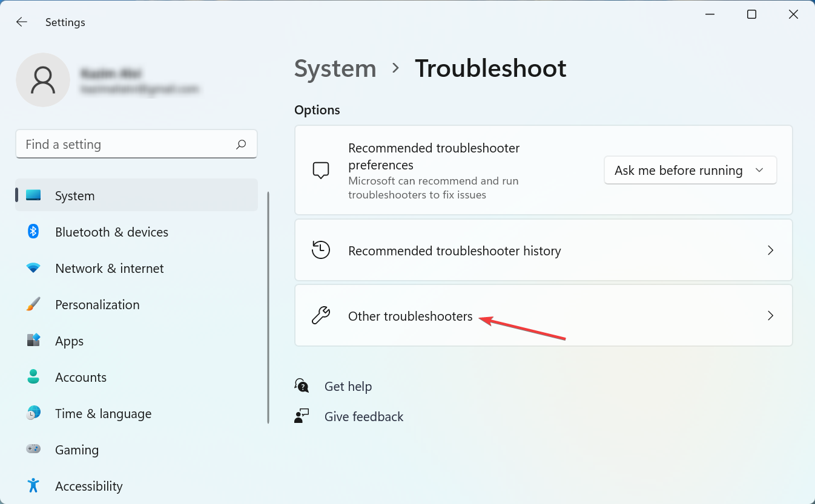Open Give feedback
This screenshot has height=504, width=815.
pos(363,416)
